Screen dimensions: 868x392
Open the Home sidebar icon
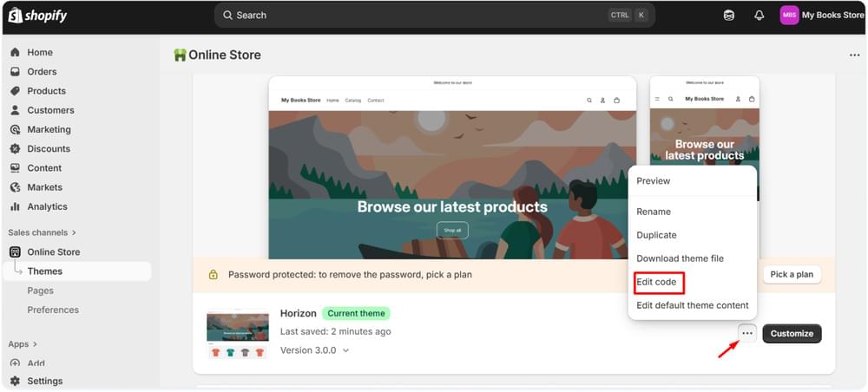tap(15, 53)
